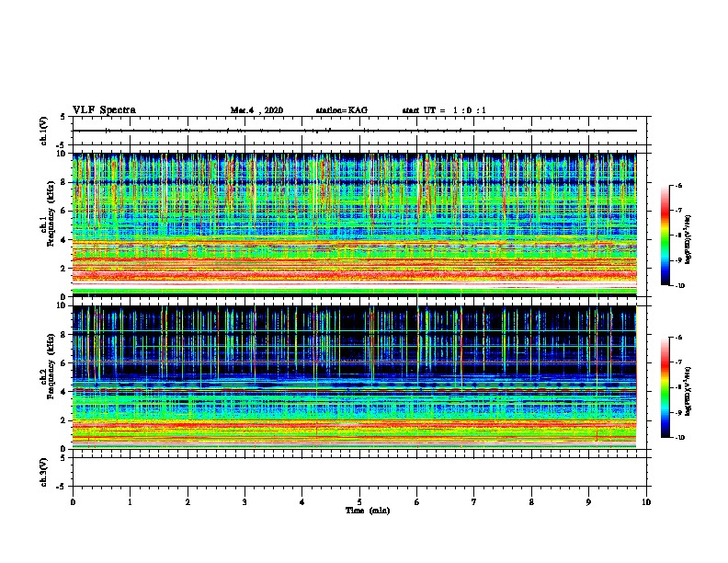Click the "VLF Spectra" plot title
Screen dimensions: 728x563
pos(104,110)
